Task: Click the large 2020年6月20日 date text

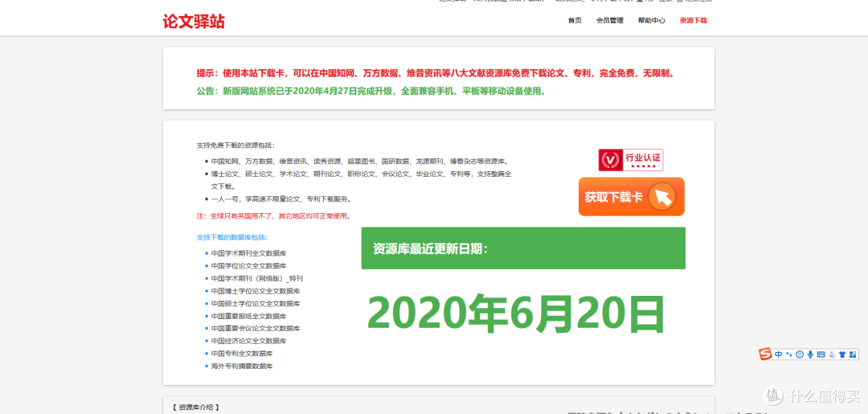Action: click(515, 313)
